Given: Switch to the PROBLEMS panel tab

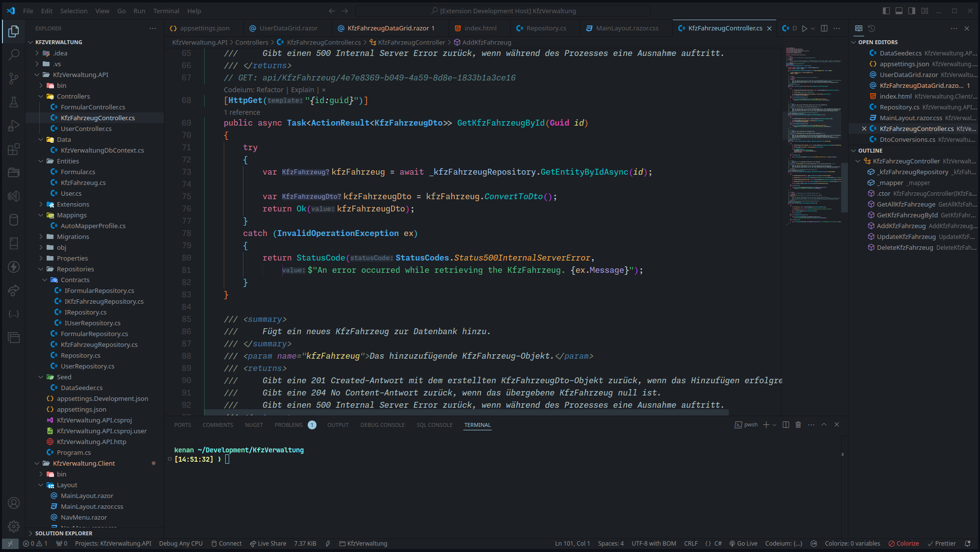Looking at the screenshot, I should click(295, 425).
